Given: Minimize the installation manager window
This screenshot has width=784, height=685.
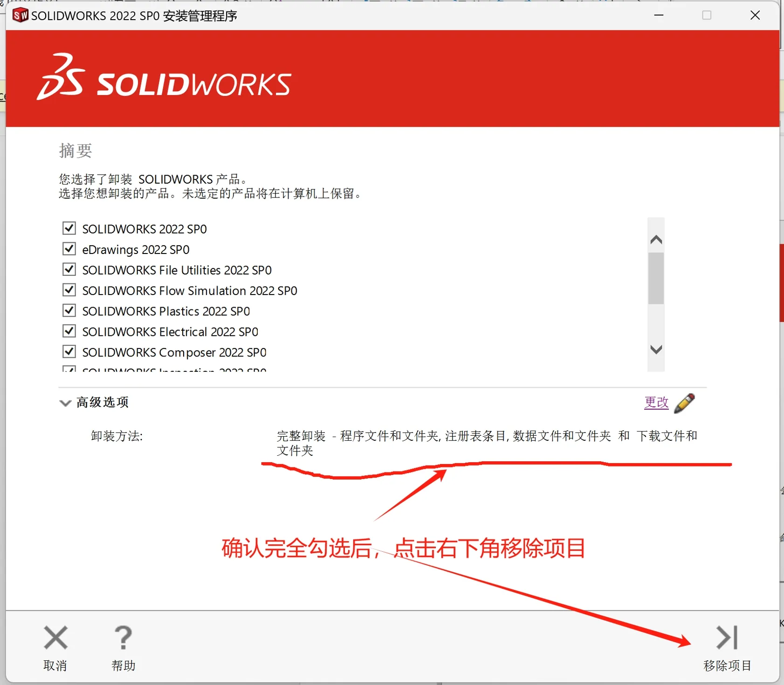Looking at the screenshot, I should [659, 15].
